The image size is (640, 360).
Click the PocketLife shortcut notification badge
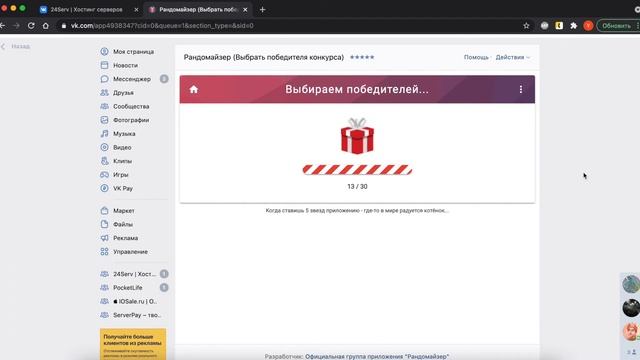tap(164, 288)
